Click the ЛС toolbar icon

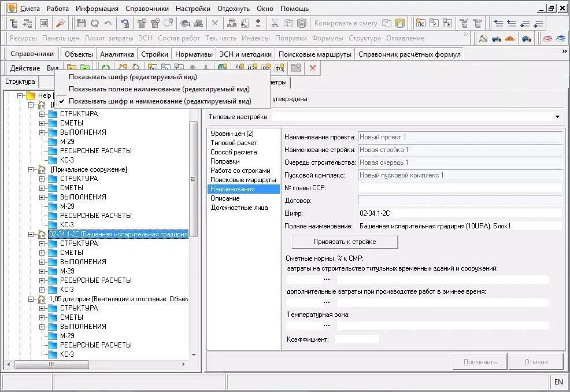[421, 23]
